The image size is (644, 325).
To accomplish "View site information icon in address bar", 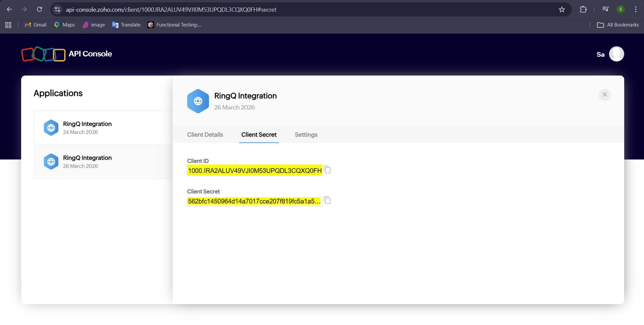I will 57,9.
